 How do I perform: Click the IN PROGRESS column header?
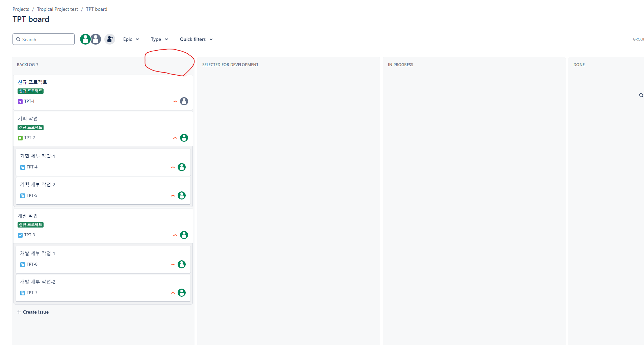click(x=401, y=65)
